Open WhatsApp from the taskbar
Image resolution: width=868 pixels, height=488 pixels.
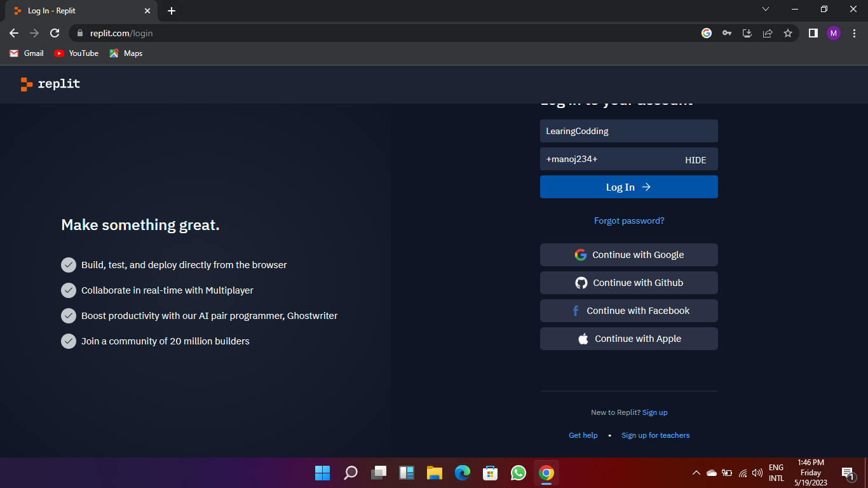(519, 473)
